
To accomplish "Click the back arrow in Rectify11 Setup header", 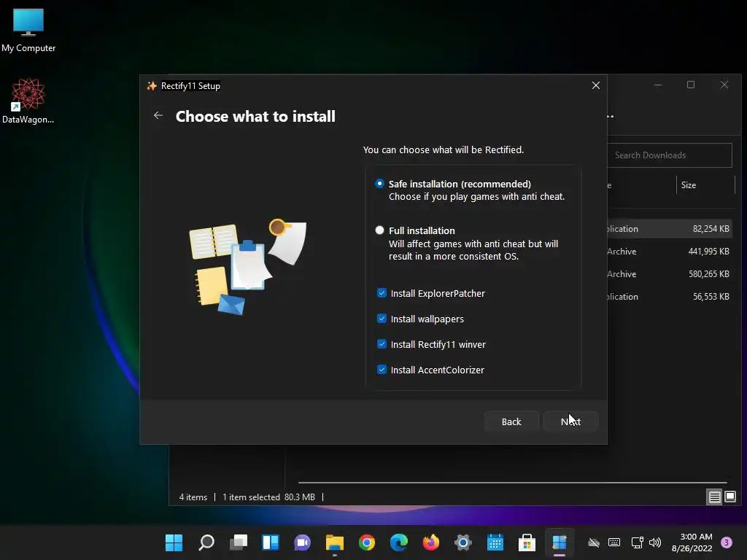I will pos(158,116).
